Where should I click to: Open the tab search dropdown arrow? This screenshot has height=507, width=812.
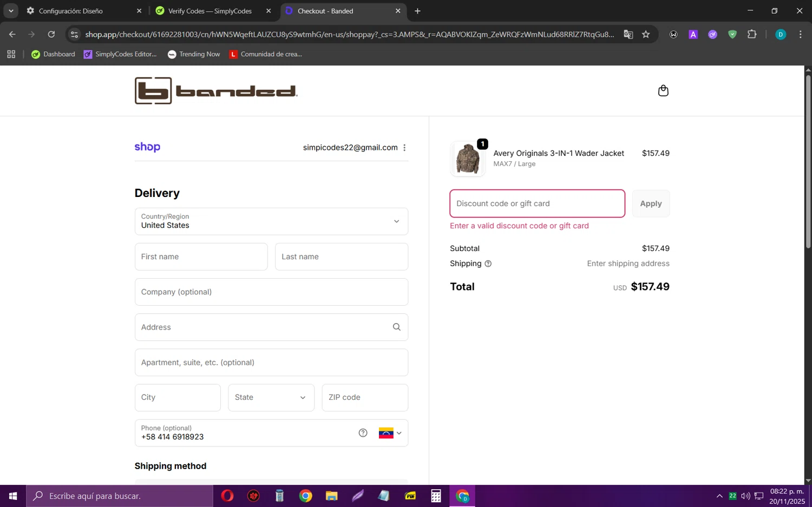(11, 11)
